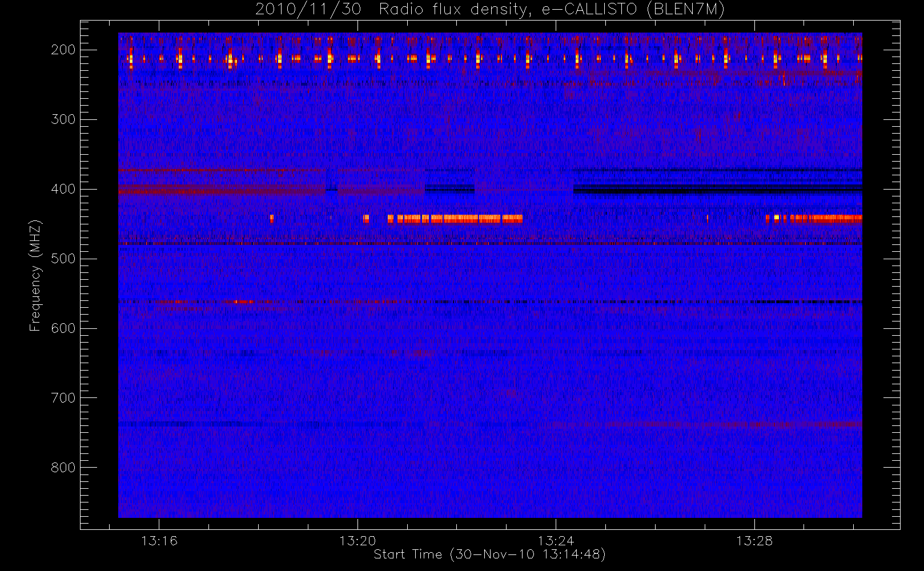Image resolution: width=924 pixels, height=571 pixels.
Task: Click the 13:16 time tick label
Action: pos(159,541)
